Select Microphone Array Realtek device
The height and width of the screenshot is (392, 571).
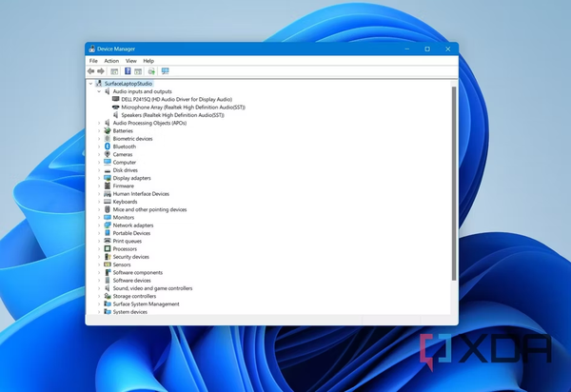tap(182, 107)
